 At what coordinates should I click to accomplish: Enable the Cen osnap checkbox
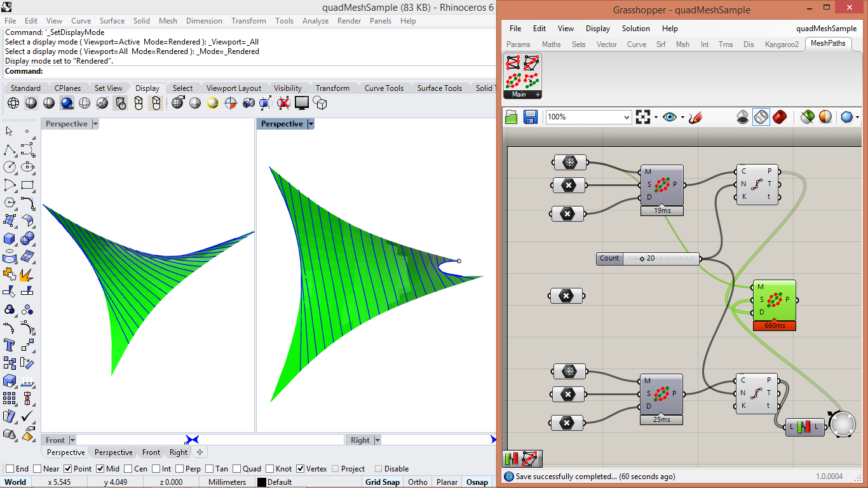click(128, 469)
